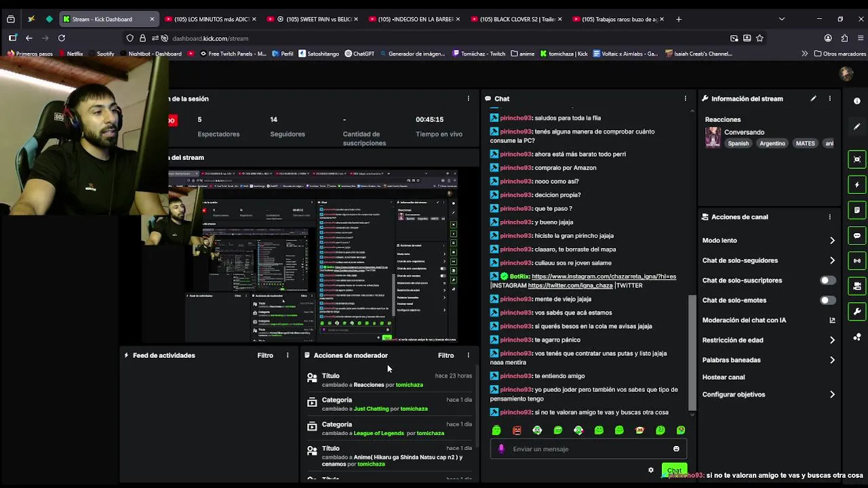Open the Acciones de canal three-dot menu

point(829,217)
